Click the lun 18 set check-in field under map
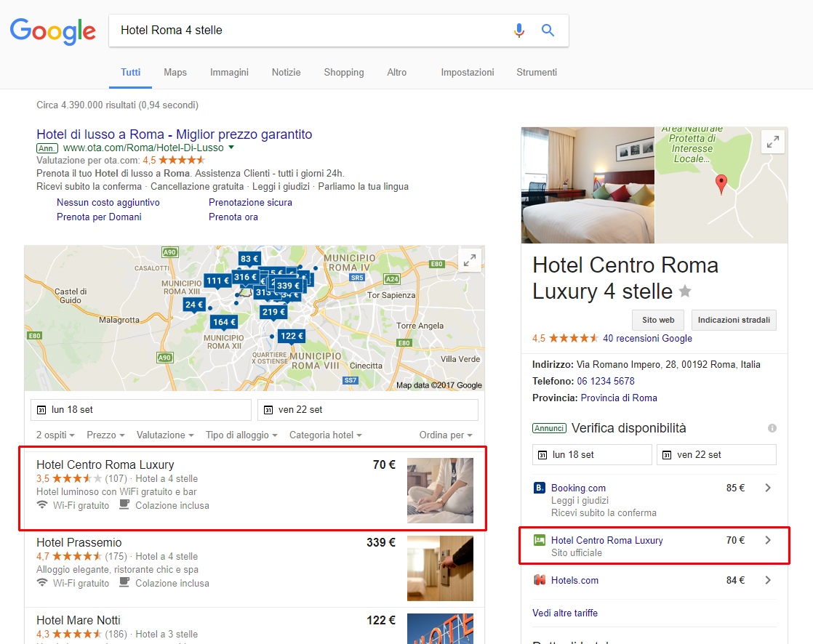Screen dimensions: 813x644 point(141,410)
